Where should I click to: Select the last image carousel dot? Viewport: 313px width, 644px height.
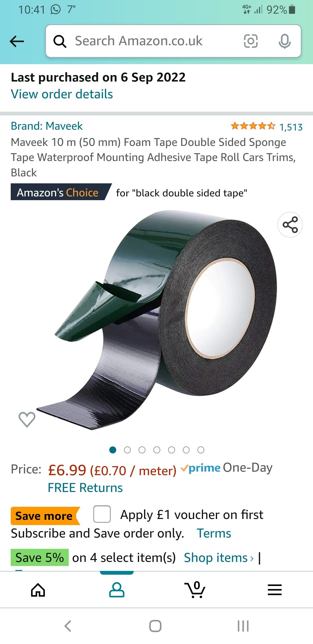(201, 450)
